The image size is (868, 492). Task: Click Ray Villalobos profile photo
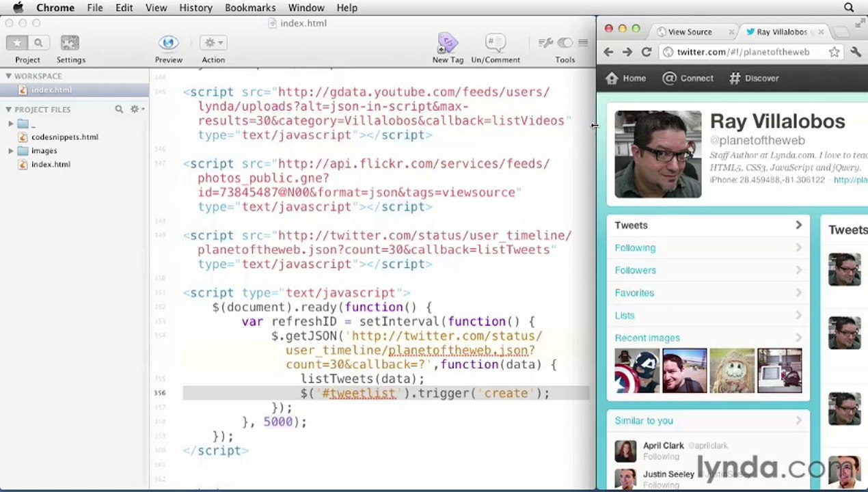click(657, 154)
